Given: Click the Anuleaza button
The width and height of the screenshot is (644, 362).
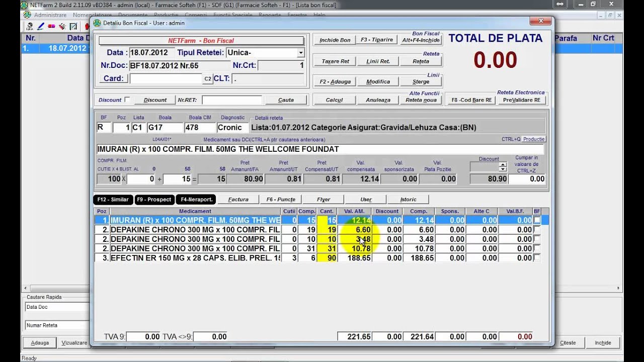Looking at the screenshot, I should click(x=378, y=100).
